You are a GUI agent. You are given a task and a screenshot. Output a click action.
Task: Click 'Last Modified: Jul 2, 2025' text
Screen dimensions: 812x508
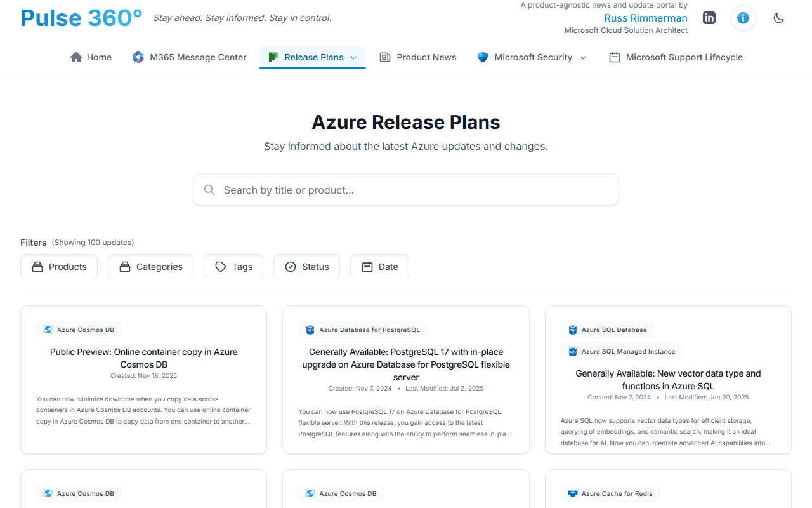click(445, 388)
